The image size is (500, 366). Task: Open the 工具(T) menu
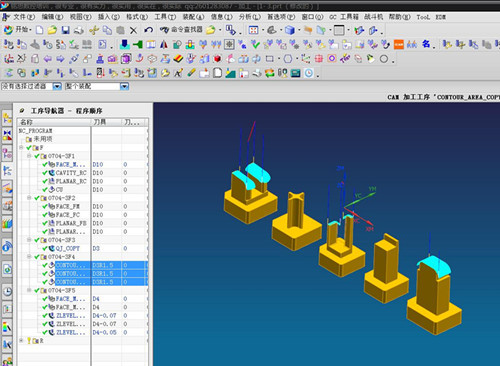[x=165, y=17]
